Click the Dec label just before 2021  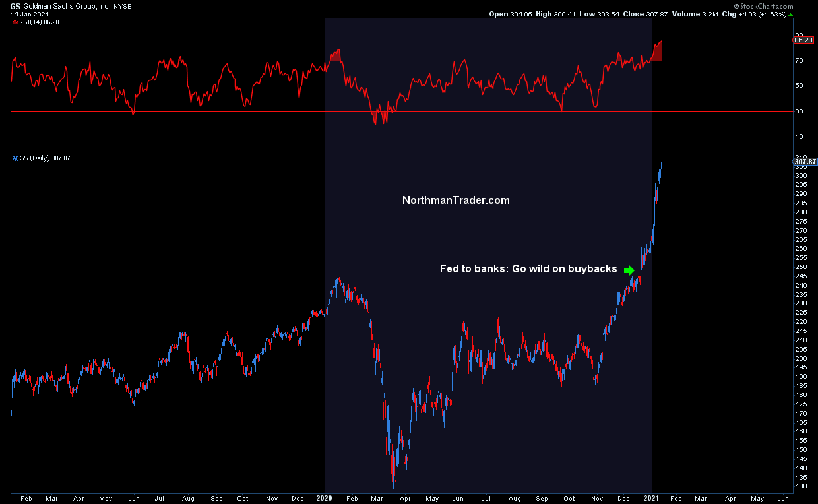click(x=624, y=499)
